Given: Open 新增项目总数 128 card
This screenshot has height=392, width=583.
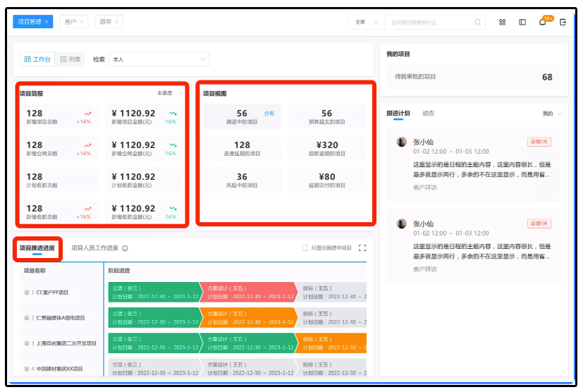Looking at the screenshot, I should coord(59,116).
